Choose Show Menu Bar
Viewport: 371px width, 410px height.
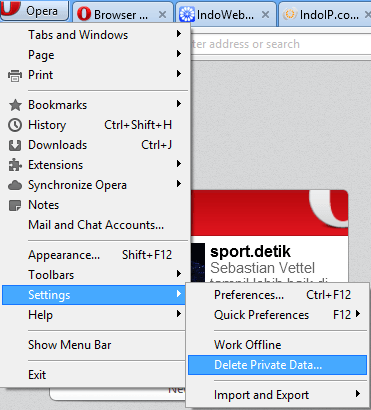(x=95, y=345)
